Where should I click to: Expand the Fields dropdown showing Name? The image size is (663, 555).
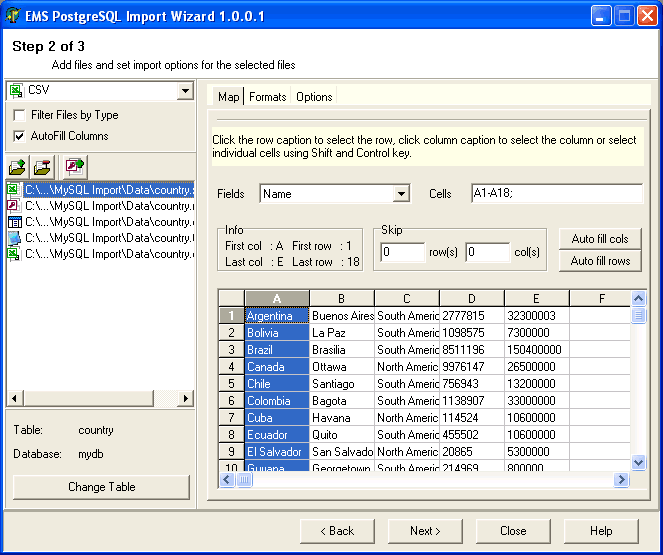point(401,194)
